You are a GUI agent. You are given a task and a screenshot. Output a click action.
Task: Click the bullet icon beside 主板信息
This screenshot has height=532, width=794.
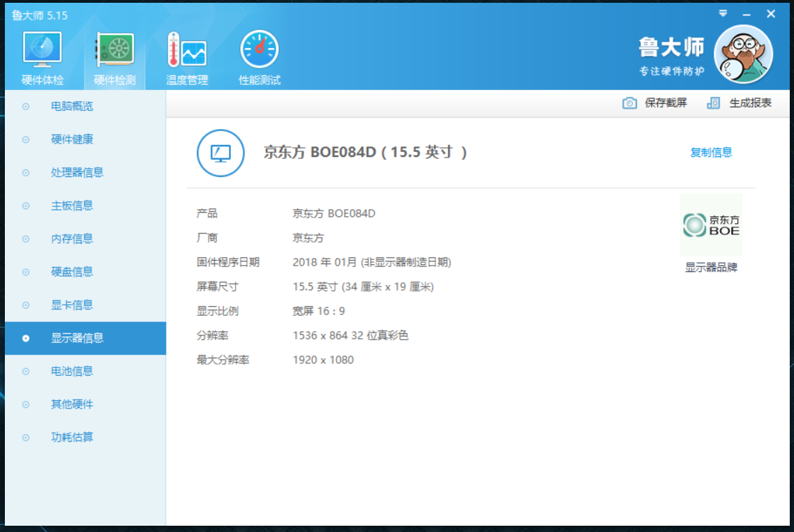tap(26, 206)
